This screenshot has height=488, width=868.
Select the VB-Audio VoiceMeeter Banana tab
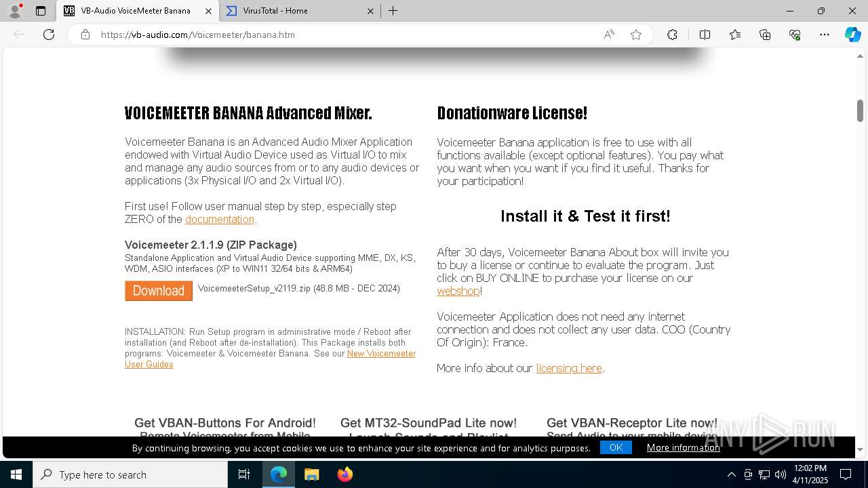click(138, 11)
